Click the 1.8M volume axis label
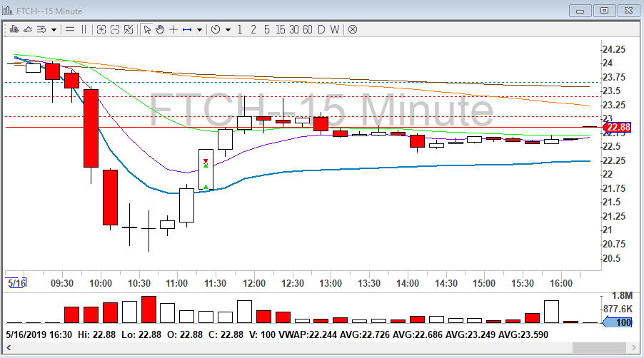Screen dimensions: 644x358 point(622,295)
